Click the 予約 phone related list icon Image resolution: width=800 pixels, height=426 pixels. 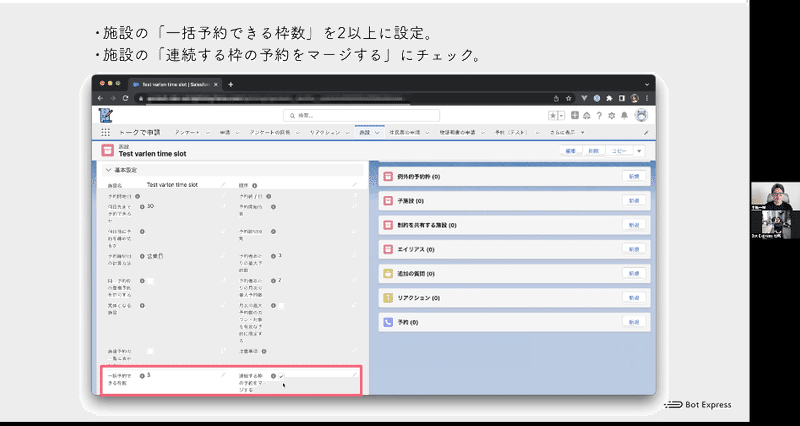pos(388,322)
